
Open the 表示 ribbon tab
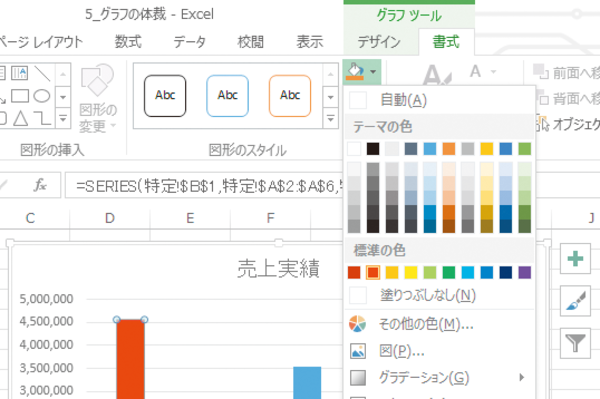[310, 42]
